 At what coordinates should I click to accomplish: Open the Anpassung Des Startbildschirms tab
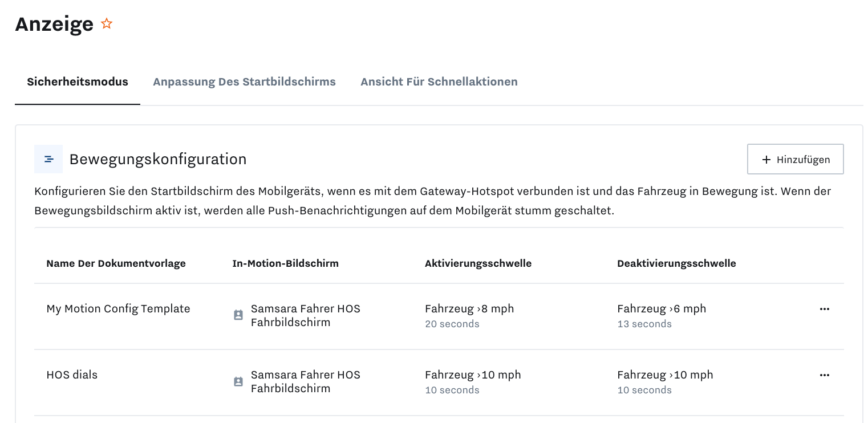click(x=244, y=82)
